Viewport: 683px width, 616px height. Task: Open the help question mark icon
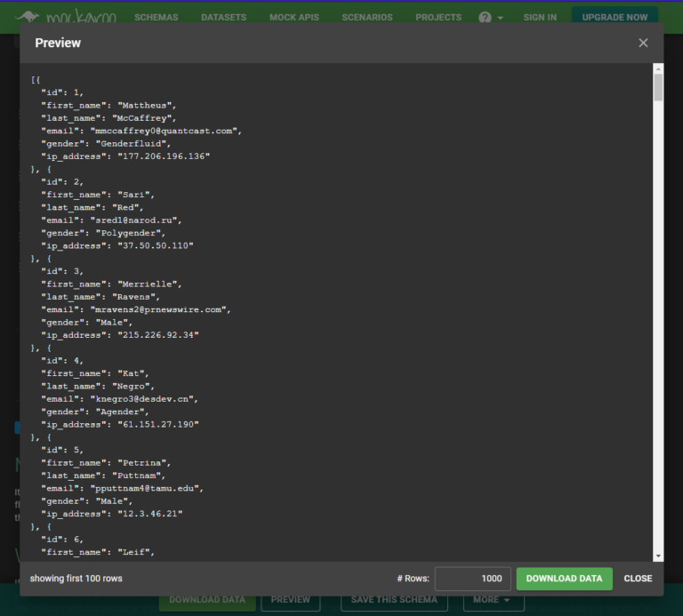pos(485,18)
